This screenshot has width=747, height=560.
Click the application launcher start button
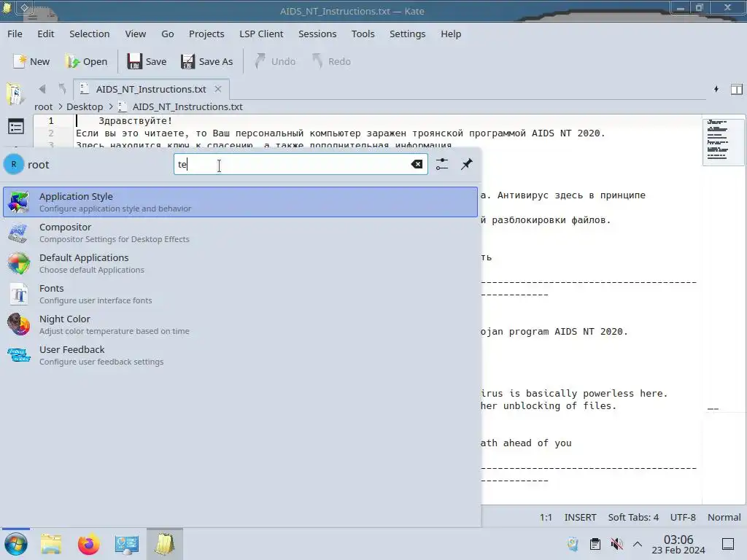tap(16, 544)
